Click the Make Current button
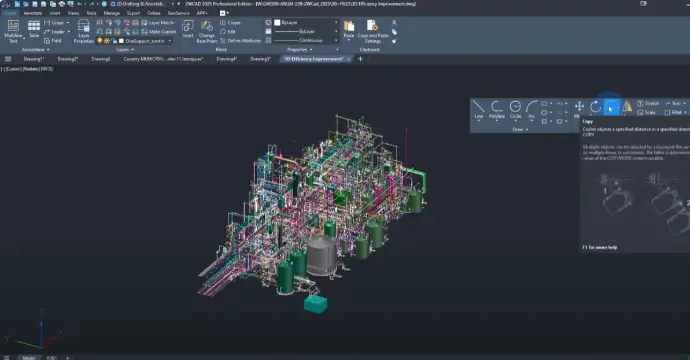 click(x=158, y=32)
